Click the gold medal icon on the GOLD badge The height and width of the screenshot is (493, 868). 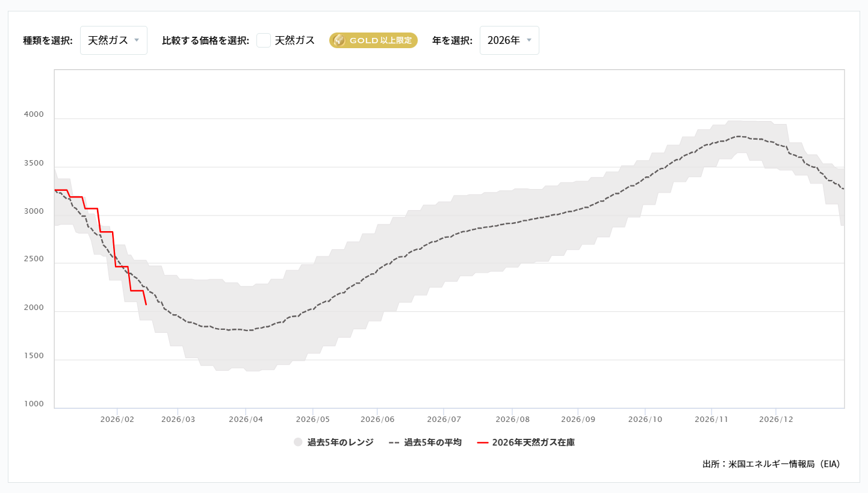click(341, 40)
